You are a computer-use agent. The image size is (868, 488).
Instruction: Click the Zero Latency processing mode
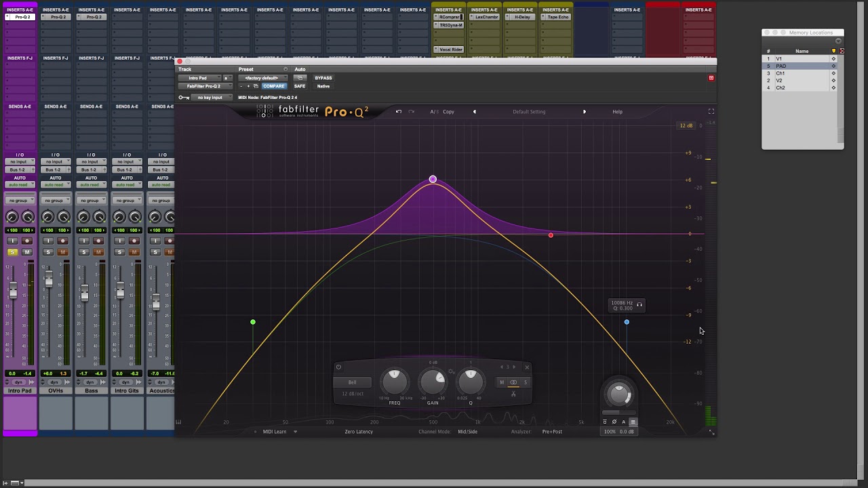tap(359, 432)
